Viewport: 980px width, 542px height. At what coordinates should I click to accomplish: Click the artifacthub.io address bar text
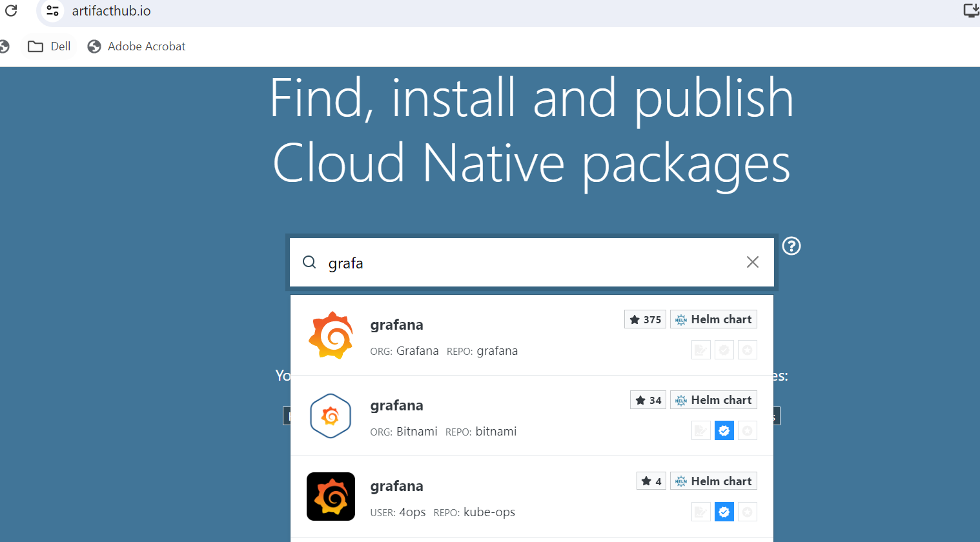[x=111, y=11]
